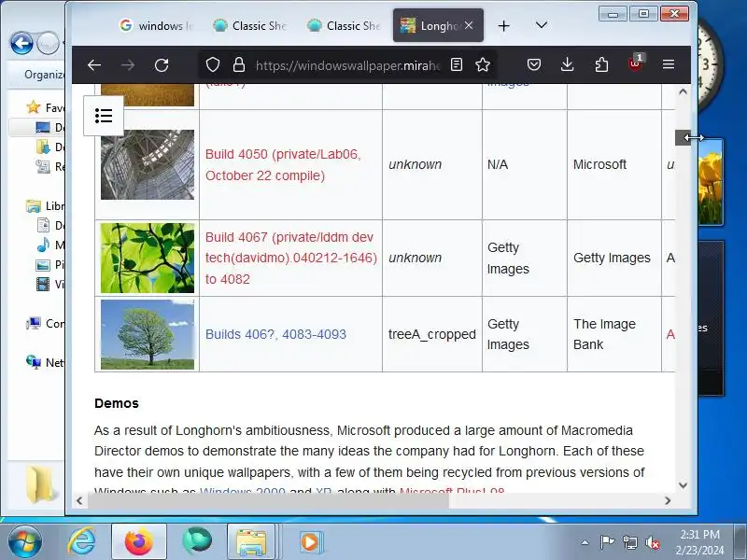Open Firefox downloads panel

click(568, 64)
